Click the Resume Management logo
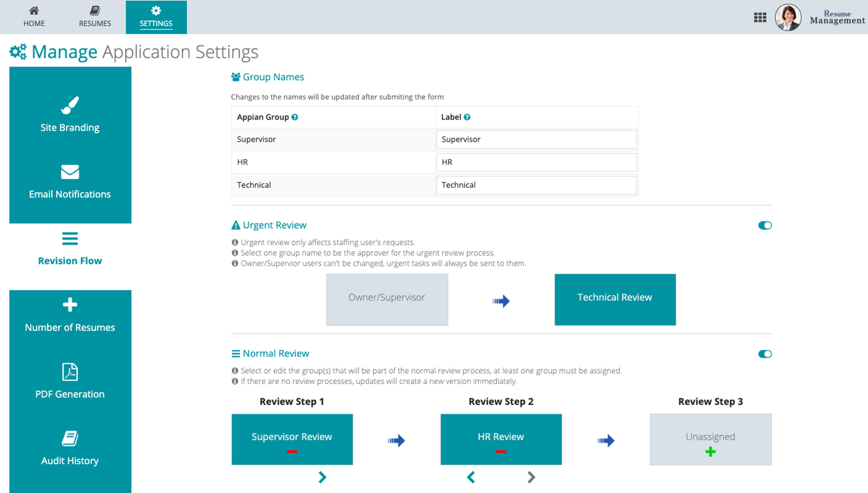Screen dimensions: 868x493 coord(837,17)
